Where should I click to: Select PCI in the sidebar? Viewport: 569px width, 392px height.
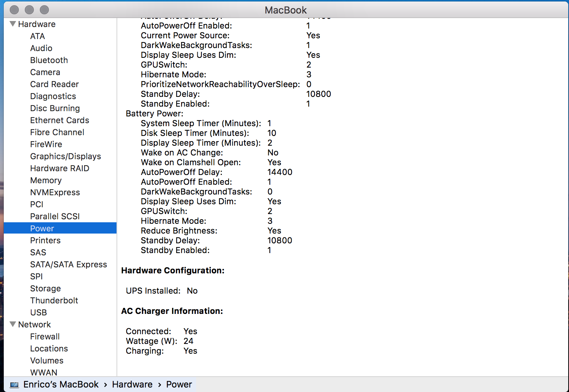point(37,205)
